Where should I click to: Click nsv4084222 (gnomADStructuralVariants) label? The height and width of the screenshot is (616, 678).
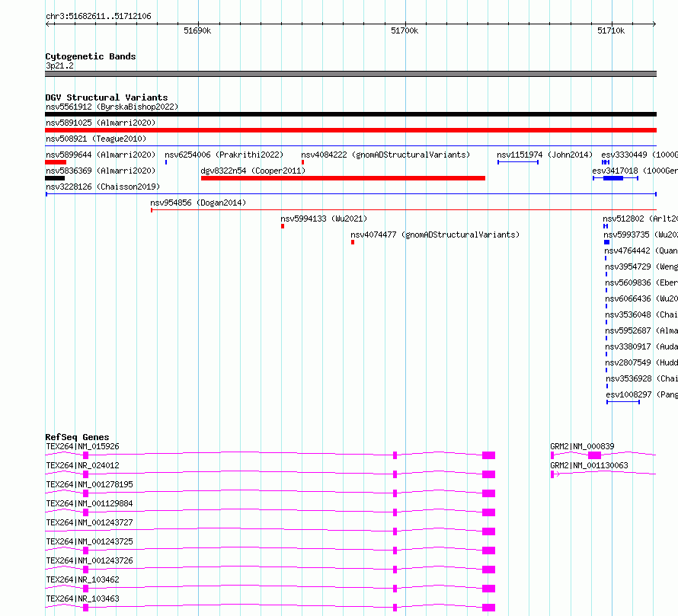[x=385, y=155]
